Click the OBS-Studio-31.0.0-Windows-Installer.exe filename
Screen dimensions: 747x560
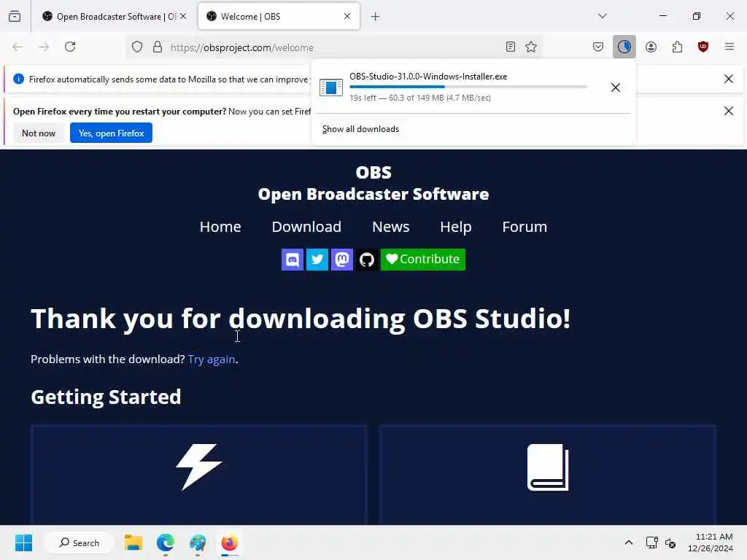pos(428,76)
